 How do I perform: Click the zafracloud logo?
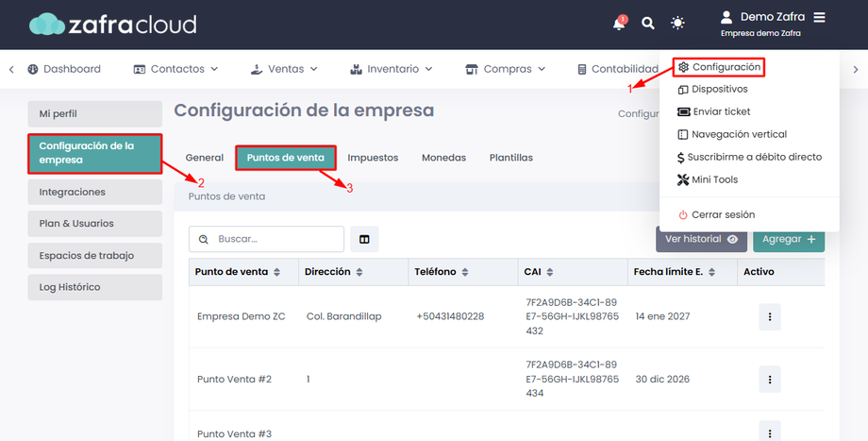pyautogui.click(x=113, y=25)
